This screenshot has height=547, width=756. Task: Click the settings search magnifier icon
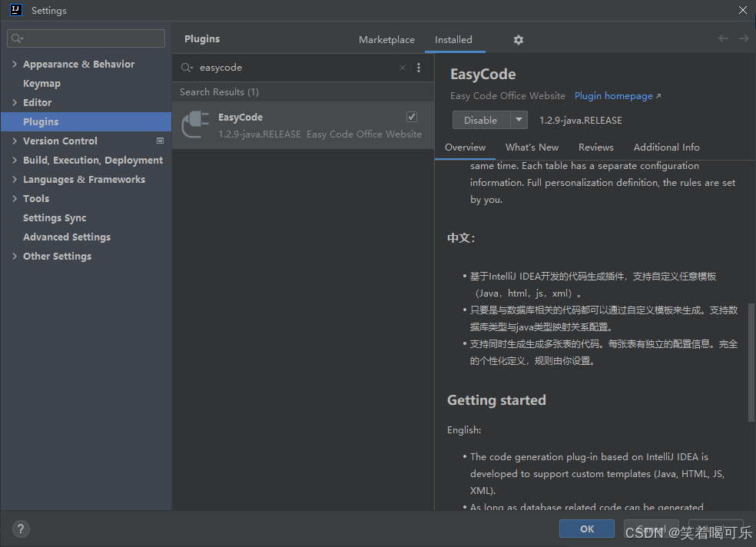click(x=17, y=38)
